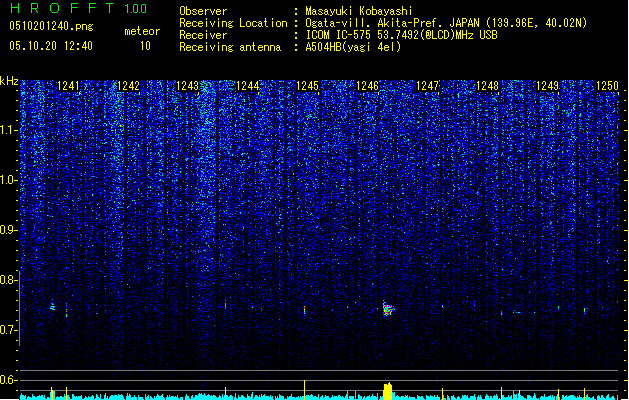Click the kHz axis unit label
The width and height of the screenshot is (629, 400).
[9, 81]
